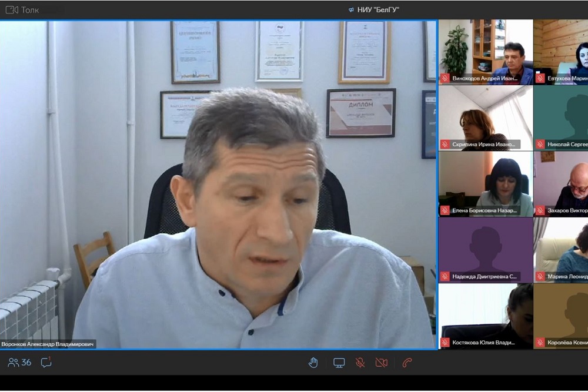Raise hand in the meeting

coord(313,363)
